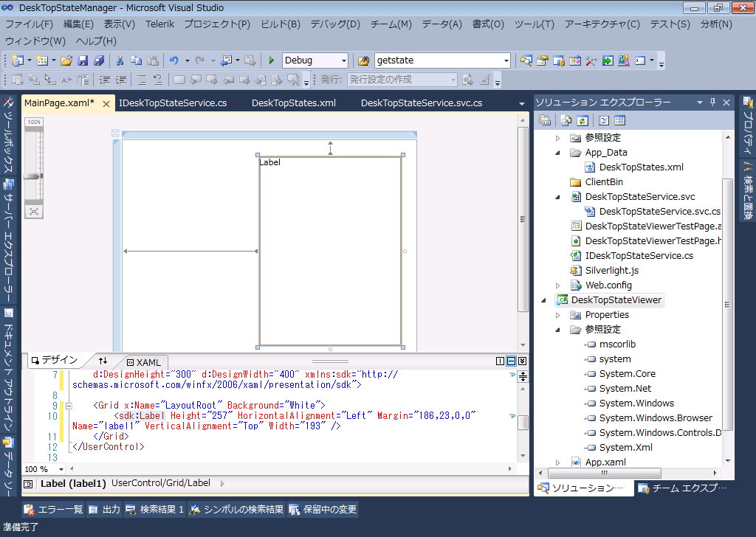756x537 pixels.
Task: Click View Designer icon in Solution Explorer
Action: (620, 120)
